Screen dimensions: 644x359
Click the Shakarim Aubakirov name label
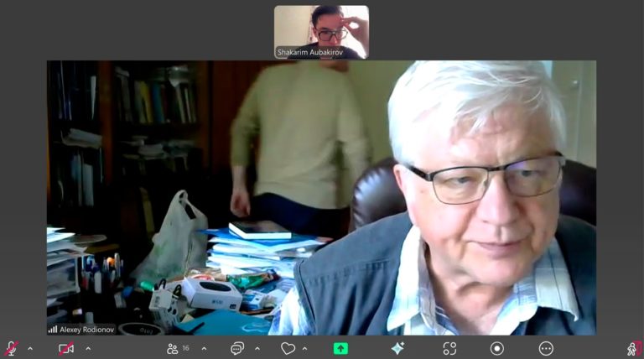pos(310,52)
